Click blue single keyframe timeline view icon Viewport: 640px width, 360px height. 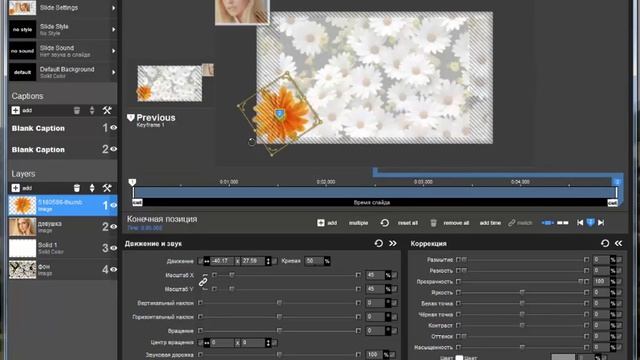pos(547,222)
